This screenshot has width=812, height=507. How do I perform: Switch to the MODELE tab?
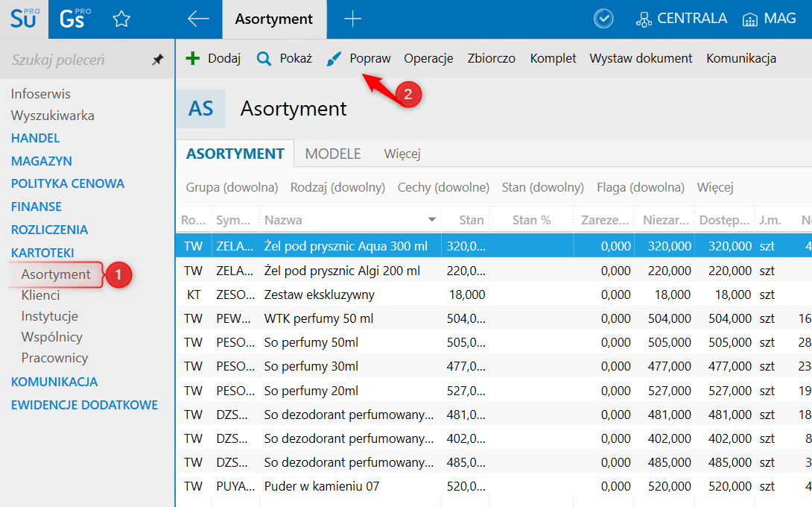pos(333,154)
